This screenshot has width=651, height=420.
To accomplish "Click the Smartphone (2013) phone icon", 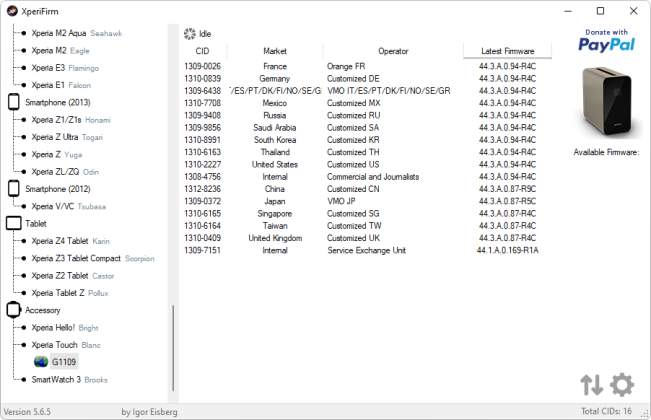I will 14,102.
